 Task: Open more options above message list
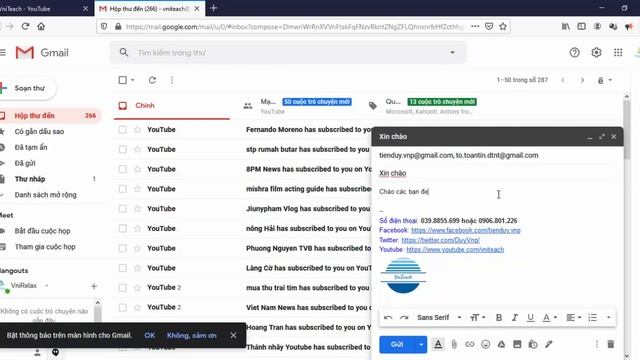click(x=172, y=80)
